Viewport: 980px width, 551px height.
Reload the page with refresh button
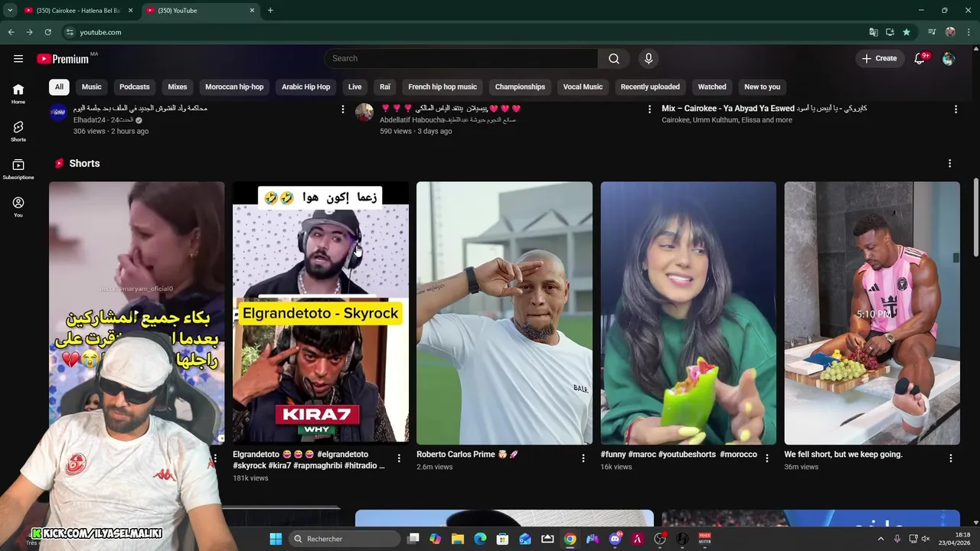47,32
